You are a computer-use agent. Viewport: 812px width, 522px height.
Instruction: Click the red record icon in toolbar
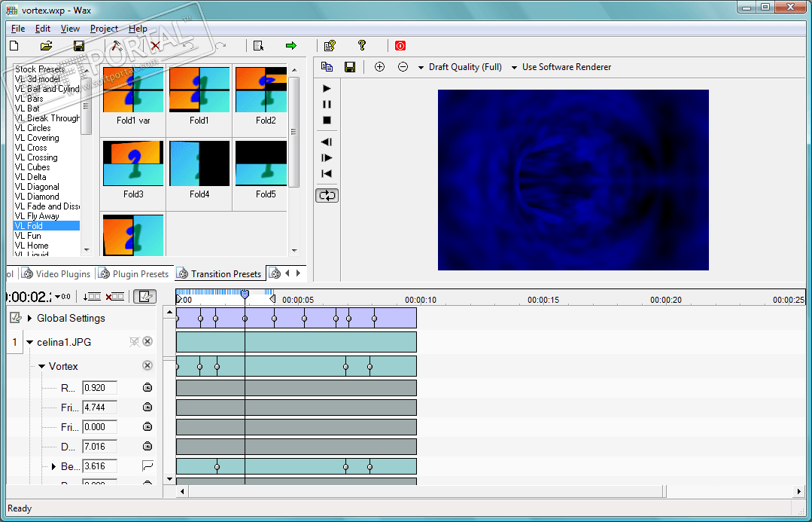[400, 46]
